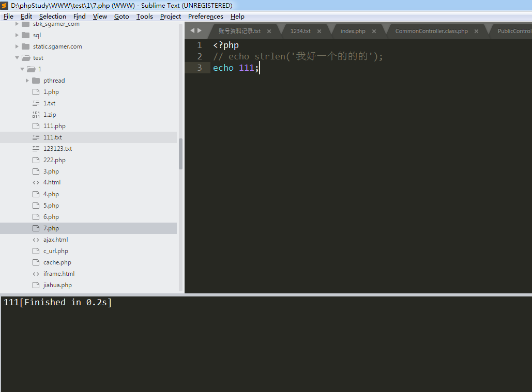Expand the sql folder
This screenshot has height=392, width=532.
17,35
